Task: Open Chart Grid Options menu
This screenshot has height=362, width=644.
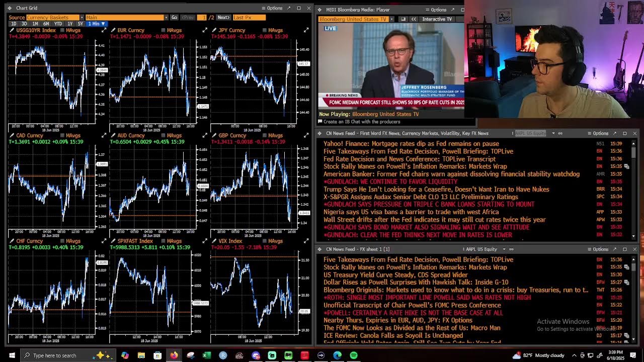Action: (x=272, y=8)
